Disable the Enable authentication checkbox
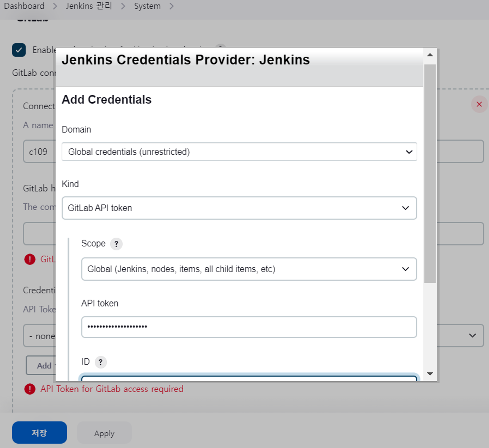Viewport: 489px width, 448px height. (19, 50)
